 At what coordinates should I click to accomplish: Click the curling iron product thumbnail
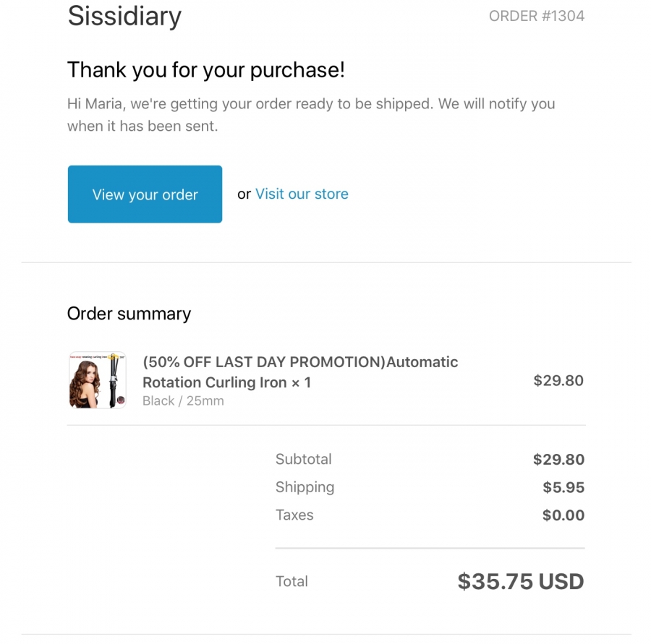(98, 380)
